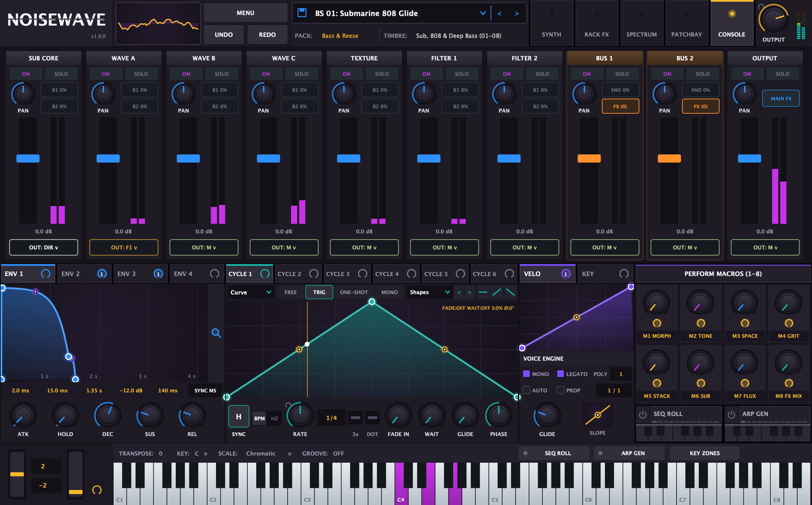Open the PATCHBAY tab

tap(687, 23)
